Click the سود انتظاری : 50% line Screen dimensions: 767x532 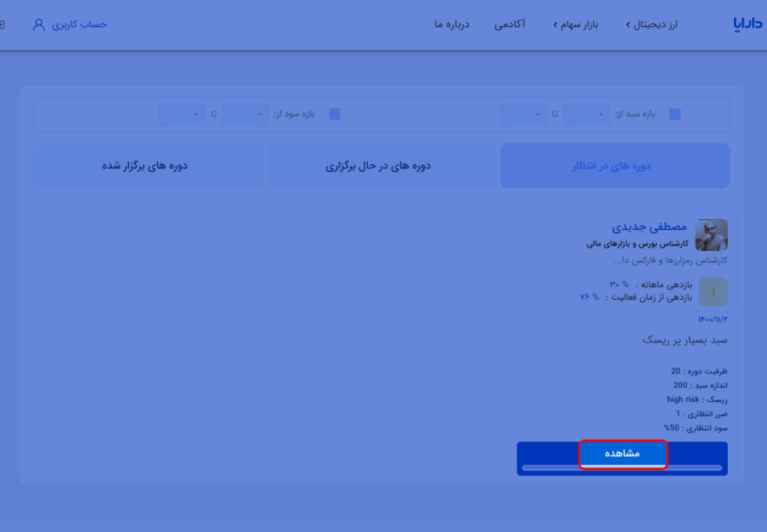[696, 428]
